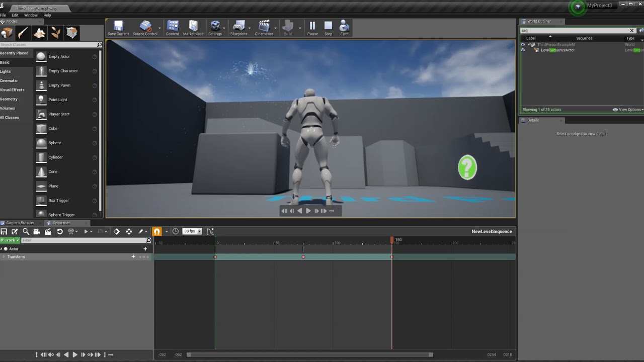Open Settings in the main toolbar

pos(215,28)
